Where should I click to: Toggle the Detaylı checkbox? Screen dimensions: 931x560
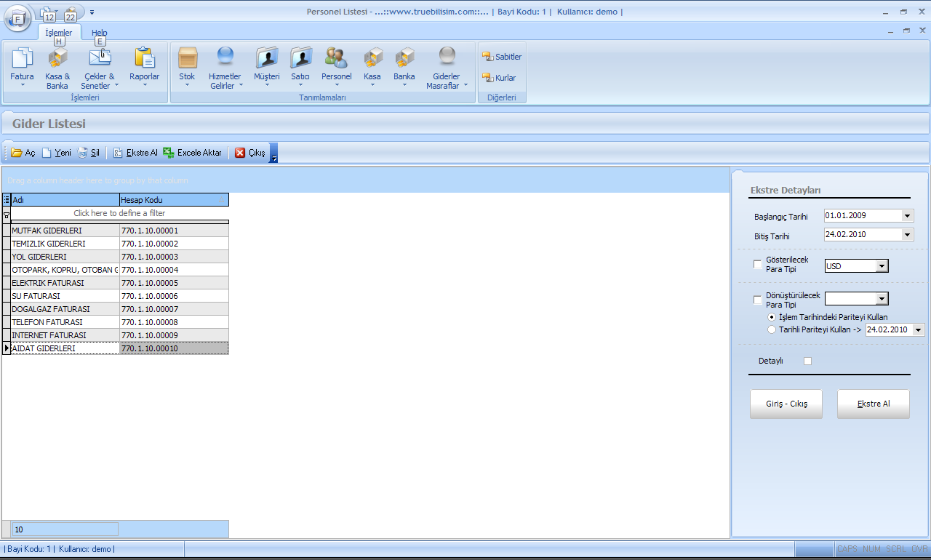807,361
